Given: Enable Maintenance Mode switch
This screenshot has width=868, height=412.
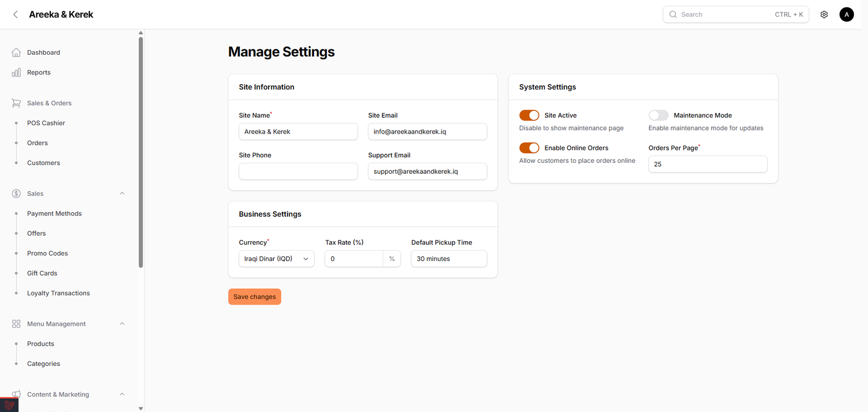Looking at the screenshot, I should click(659, 115).
